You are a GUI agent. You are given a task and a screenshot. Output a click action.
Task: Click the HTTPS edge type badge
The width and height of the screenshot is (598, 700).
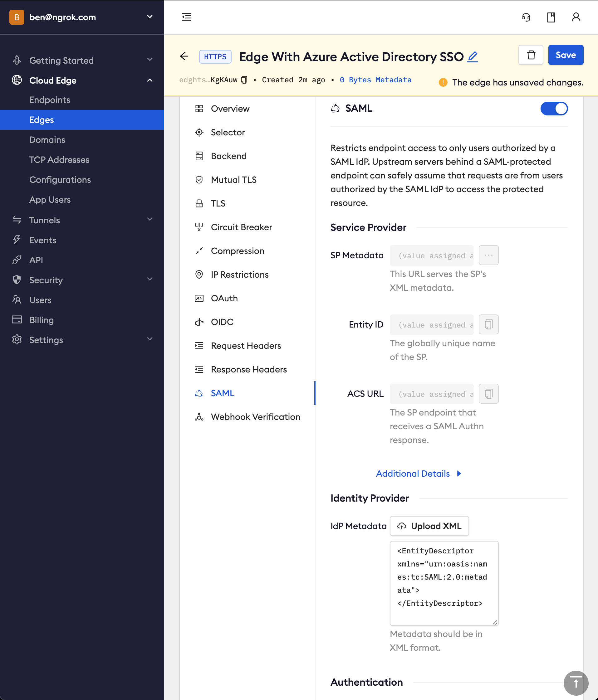pos(215,56)
